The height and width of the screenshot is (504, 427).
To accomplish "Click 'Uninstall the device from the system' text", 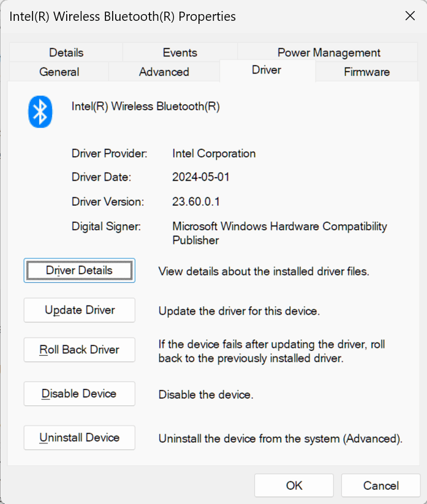I will [281, 438].
